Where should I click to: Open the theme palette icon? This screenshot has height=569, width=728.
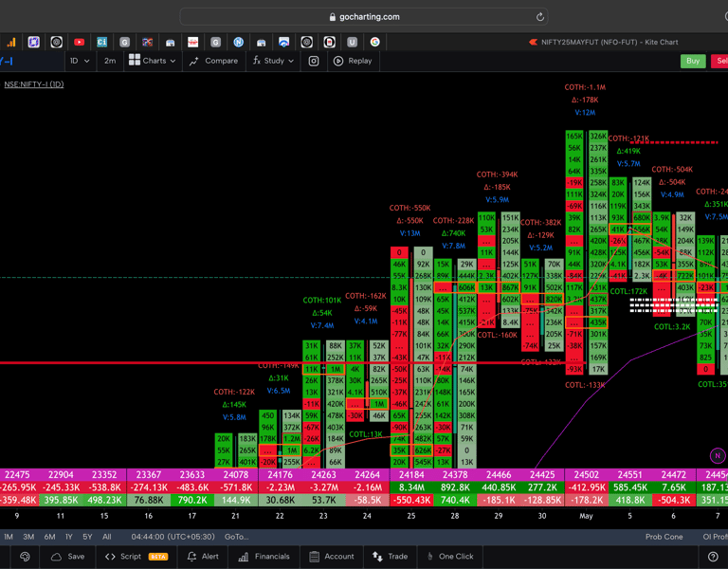(x=25, y=557)
